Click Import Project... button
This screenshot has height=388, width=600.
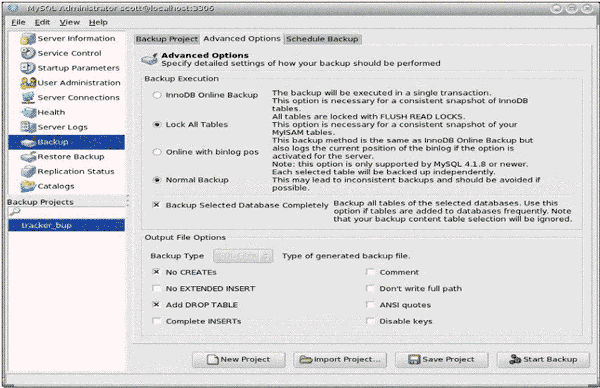click(340, 360)
